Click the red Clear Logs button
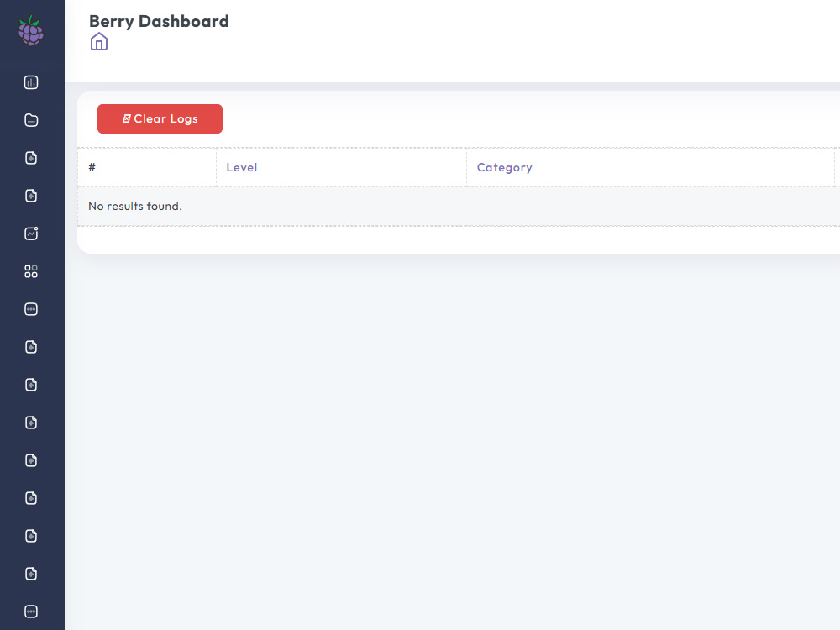 click(x=160, y=119)
